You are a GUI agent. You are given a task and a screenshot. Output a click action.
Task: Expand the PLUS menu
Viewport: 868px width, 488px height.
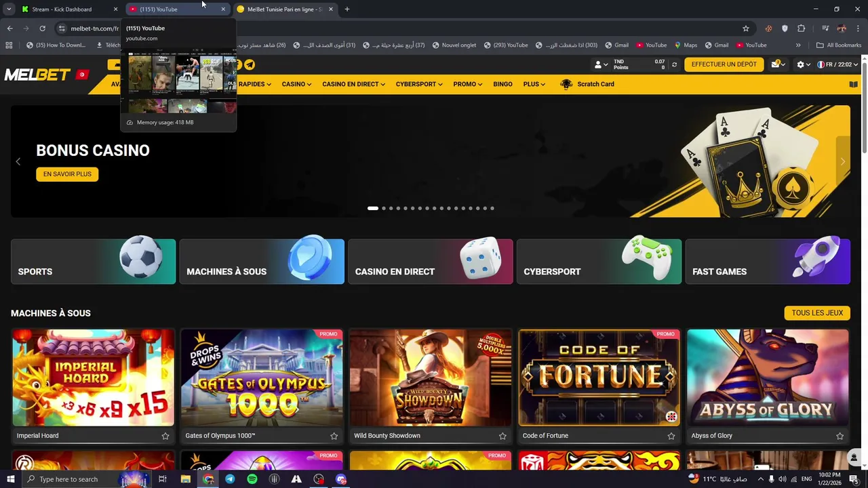click(534, 84)
